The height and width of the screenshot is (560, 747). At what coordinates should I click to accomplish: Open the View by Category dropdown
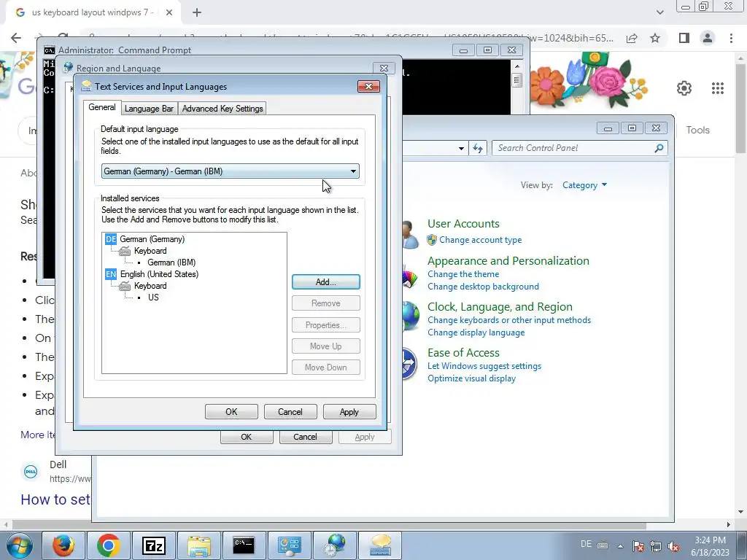click(x=584, y=185)
